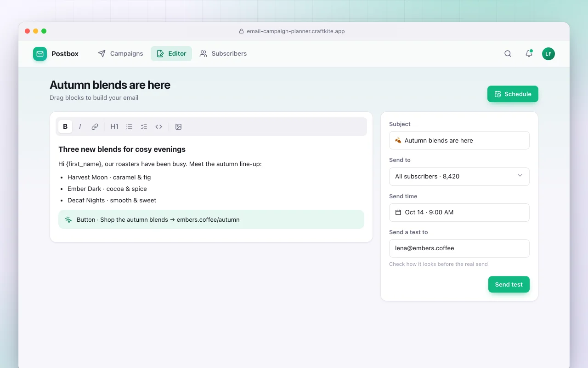Insert a code block
588x368 pixels.
[x=159, y=126]
